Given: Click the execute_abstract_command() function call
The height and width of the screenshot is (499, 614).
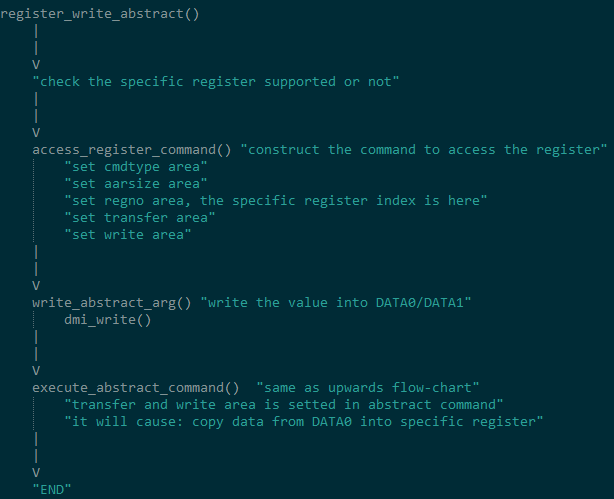Looking at the screenshot, I should pyautogui.click(x=135, y=387).
